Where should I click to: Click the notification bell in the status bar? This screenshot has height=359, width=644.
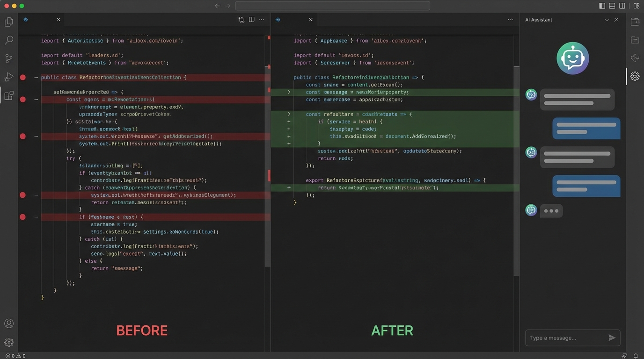pos(635,356)
